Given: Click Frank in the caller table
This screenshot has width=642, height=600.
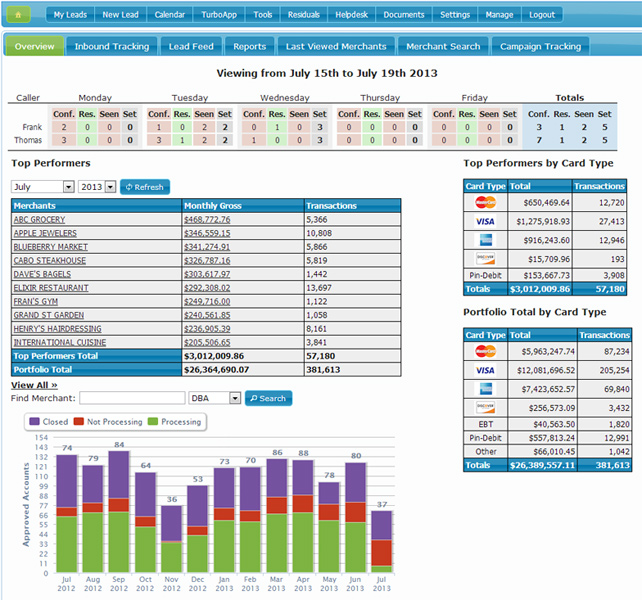Looking at the screenshot, I should click(32, 127).
